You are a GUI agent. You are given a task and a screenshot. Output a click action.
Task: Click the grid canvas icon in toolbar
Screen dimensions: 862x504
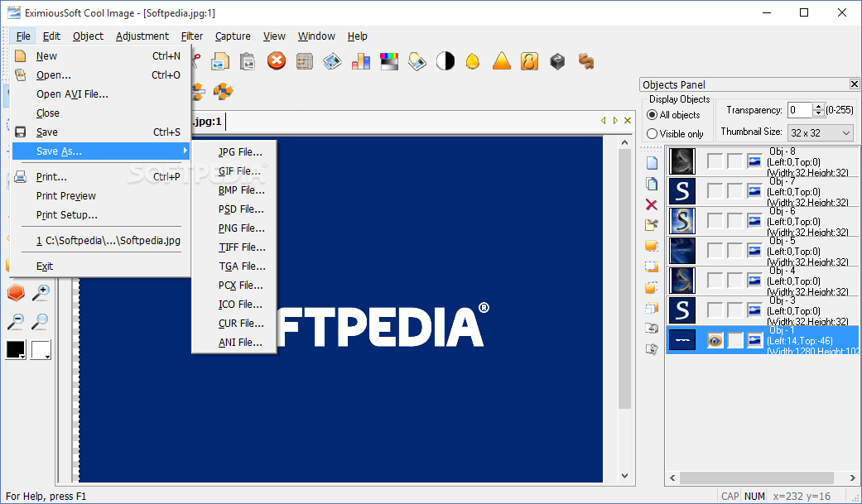click(305, 61)
